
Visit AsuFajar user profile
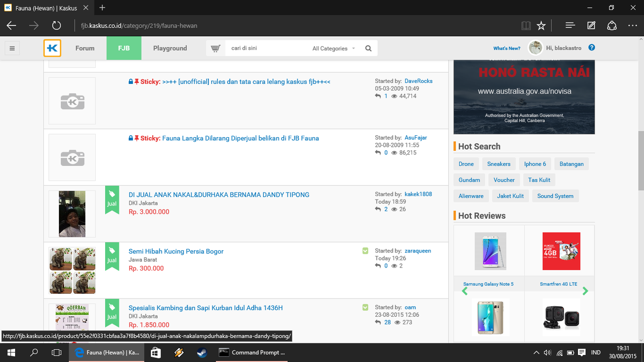(416, 137)
